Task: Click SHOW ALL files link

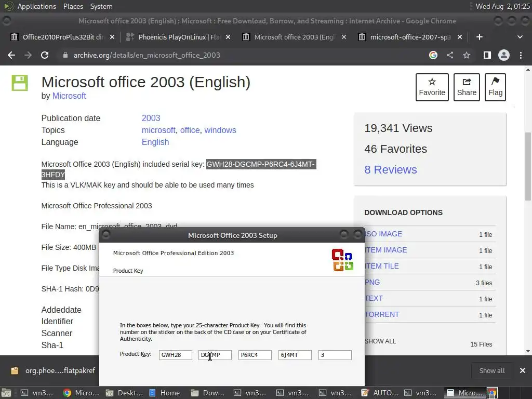Action: pyautogui.click(x=380, y=341)
